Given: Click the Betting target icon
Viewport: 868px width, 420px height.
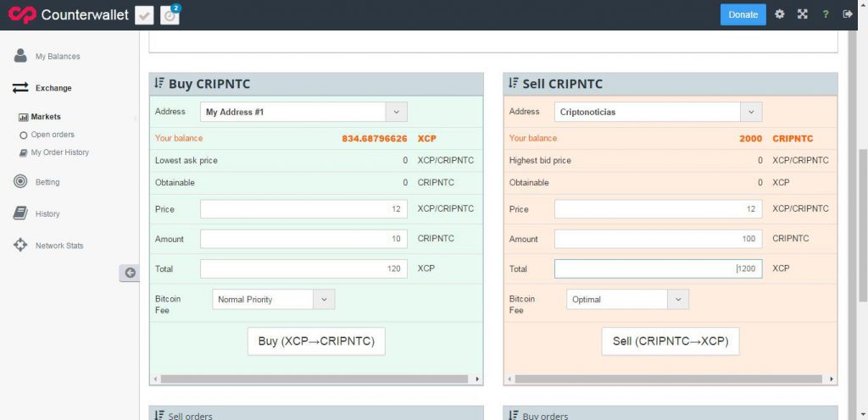Looking at the screenshot, I should pyautogui.click(x=20, y=182).
